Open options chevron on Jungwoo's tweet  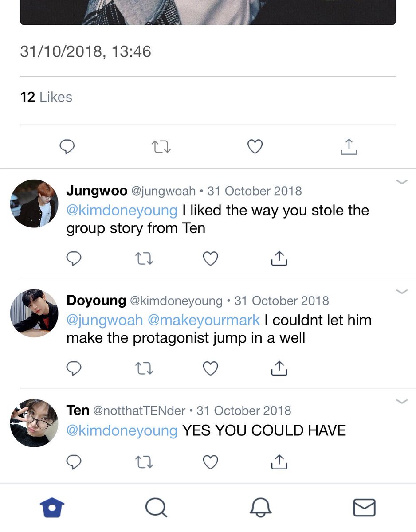coord(401,182)
